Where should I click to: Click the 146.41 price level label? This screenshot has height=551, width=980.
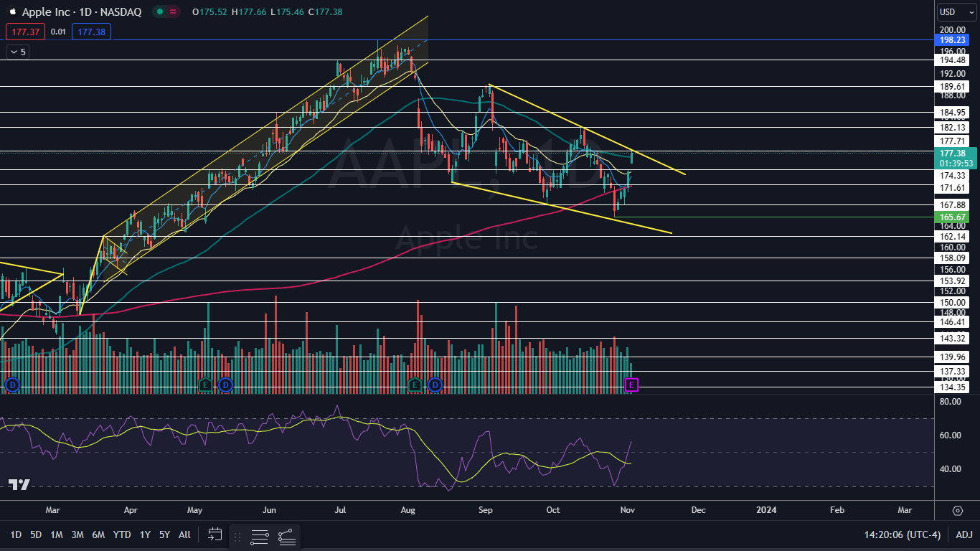(953, 324)
